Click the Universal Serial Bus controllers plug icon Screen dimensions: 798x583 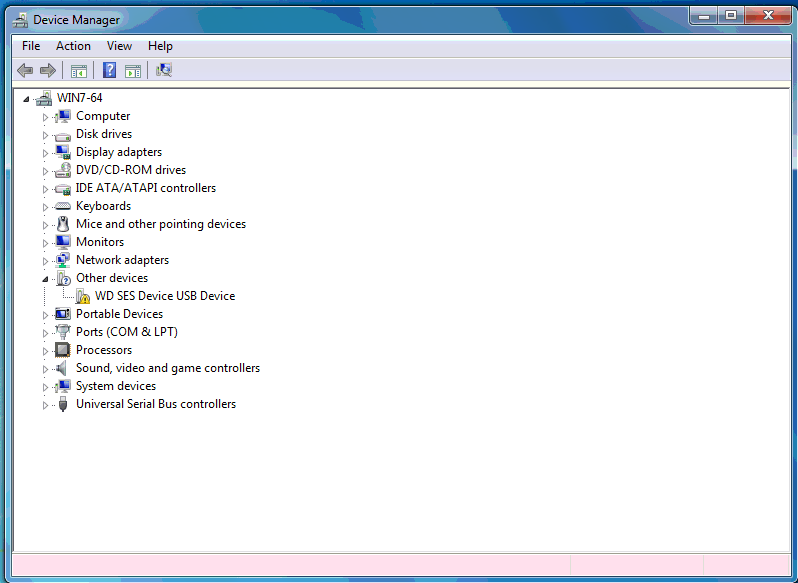tap(63, 404)
